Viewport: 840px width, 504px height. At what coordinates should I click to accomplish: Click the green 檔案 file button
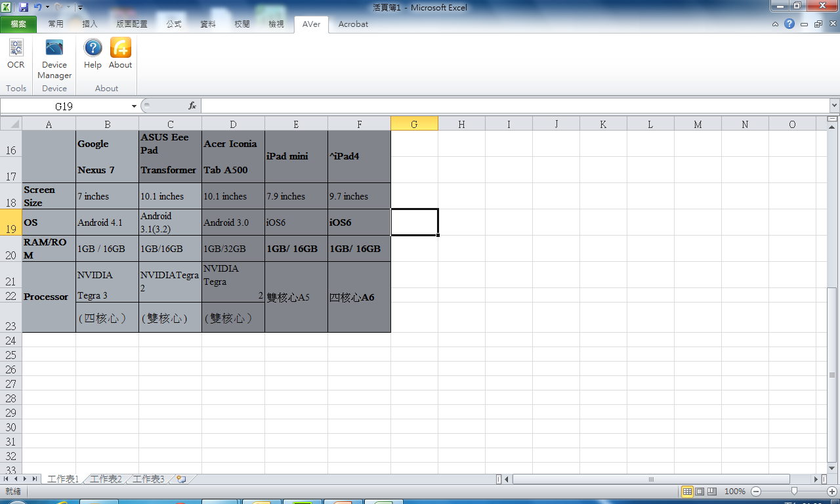[18, 24]
